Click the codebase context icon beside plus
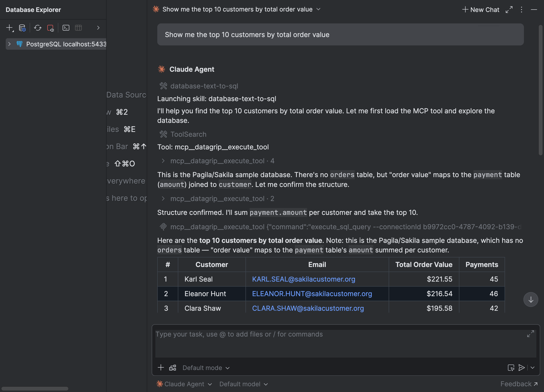Screen dimensions: 544x392 pyautogui.click(x=173, y=368)
